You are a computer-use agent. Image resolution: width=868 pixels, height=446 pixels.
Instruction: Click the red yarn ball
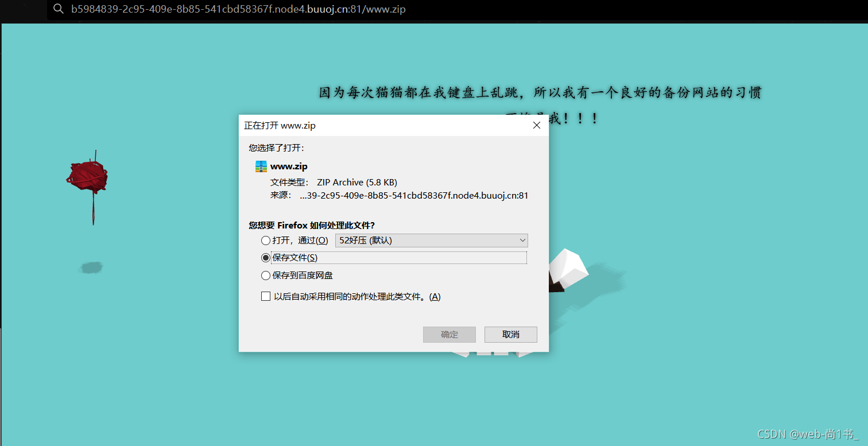tap(87, 176)
